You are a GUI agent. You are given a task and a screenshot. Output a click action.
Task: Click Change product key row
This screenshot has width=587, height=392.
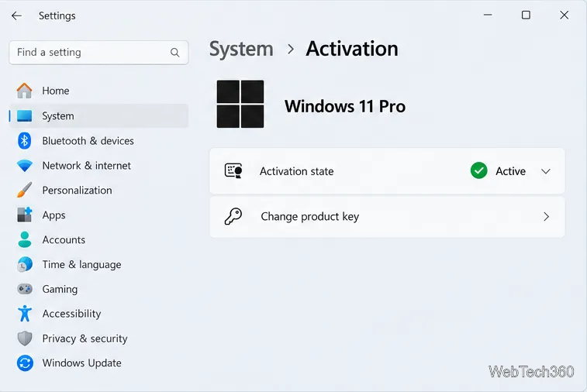point(387,217)
